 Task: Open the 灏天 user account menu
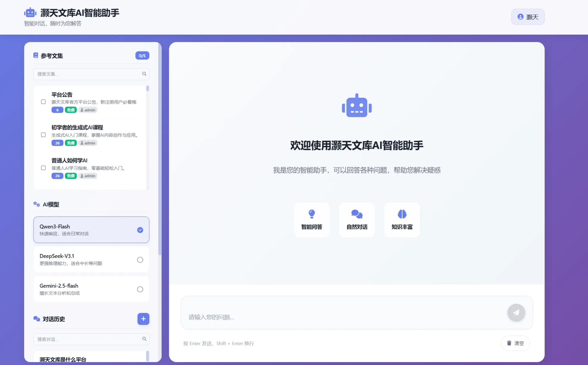point(528,17)
